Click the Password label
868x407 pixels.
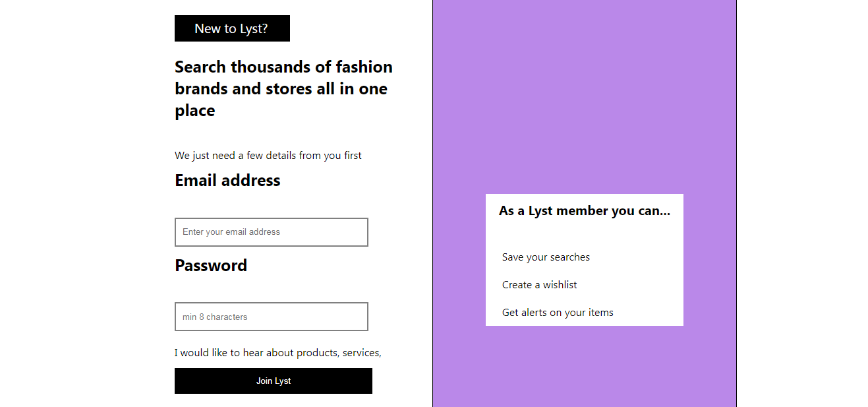210,265
